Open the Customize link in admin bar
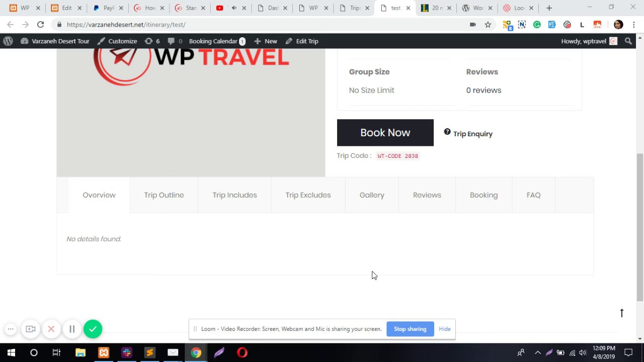 (x=117, y=41)
